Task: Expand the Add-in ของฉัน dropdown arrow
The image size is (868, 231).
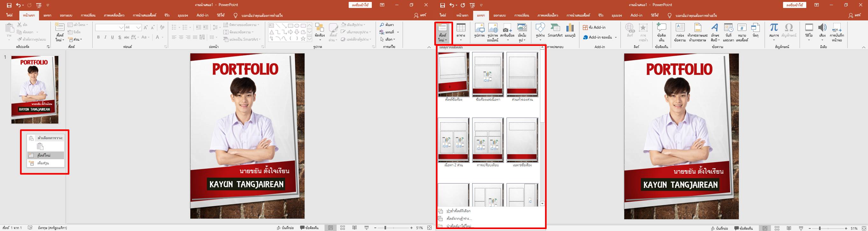Action: (x=616, y=37)
